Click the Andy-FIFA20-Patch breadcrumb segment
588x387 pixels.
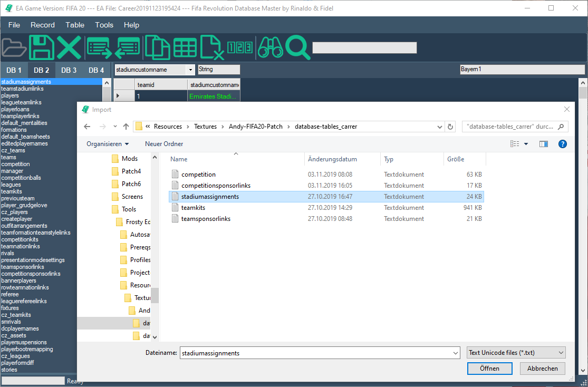pyautogui.click(x=256, y=127)
